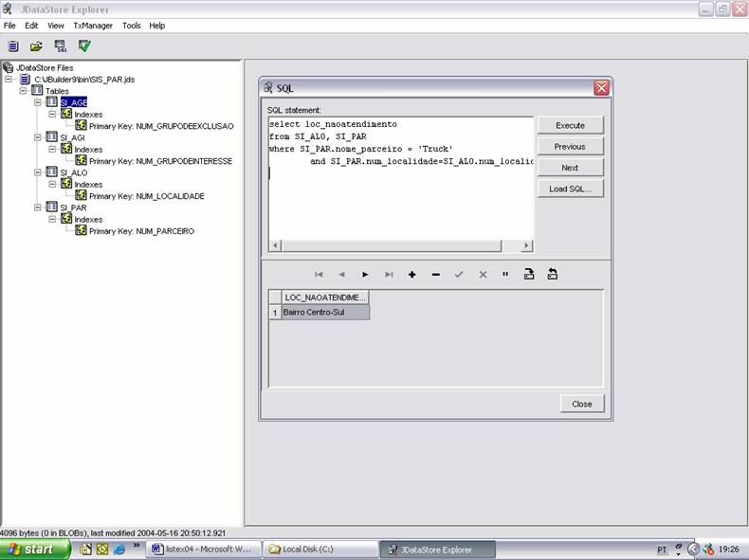The image size is (749, 560).
Task: Click inside the SQL statement text area
Action: coord(400,177)
